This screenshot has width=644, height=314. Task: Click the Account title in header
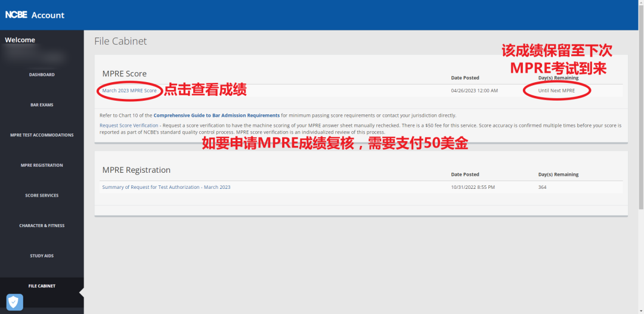[x=48, y=15]
